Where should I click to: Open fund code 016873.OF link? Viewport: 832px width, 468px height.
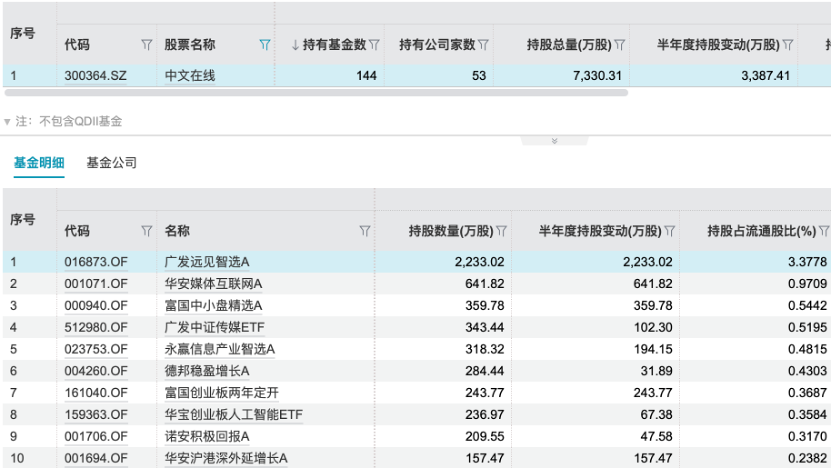pyautogui.click(x=96, y=262)
